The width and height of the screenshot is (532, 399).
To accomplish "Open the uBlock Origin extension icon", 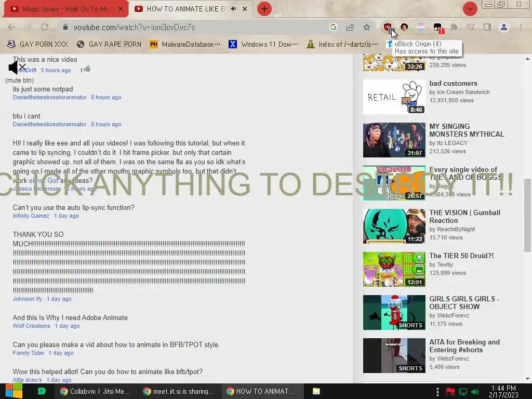I will [x=388, y=27].
